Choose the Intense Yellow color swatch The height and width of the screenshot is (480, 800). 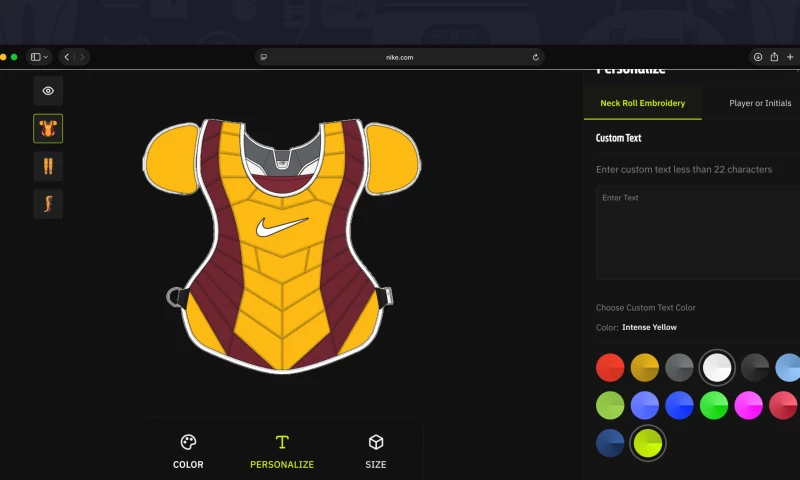coord(647,443)
